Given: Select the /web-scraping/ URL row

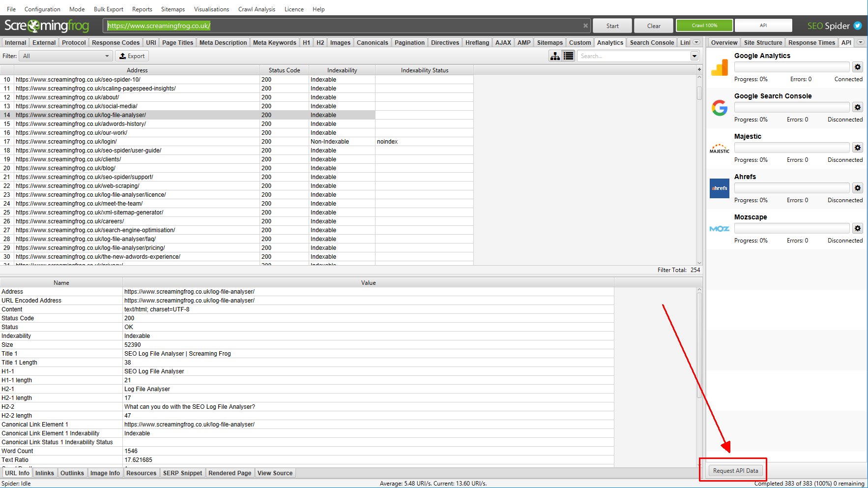Looking at the screenshot, I should tap(237, 186).
